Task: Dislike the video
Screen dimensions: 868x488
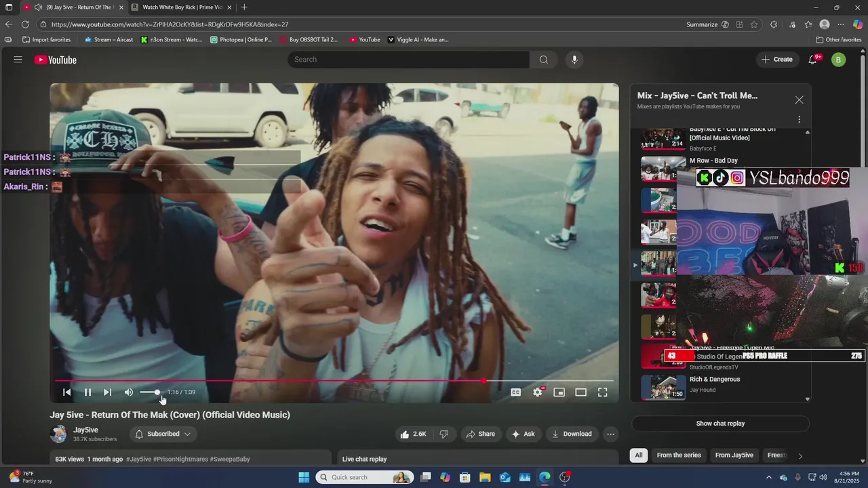Action: [444, 434]
